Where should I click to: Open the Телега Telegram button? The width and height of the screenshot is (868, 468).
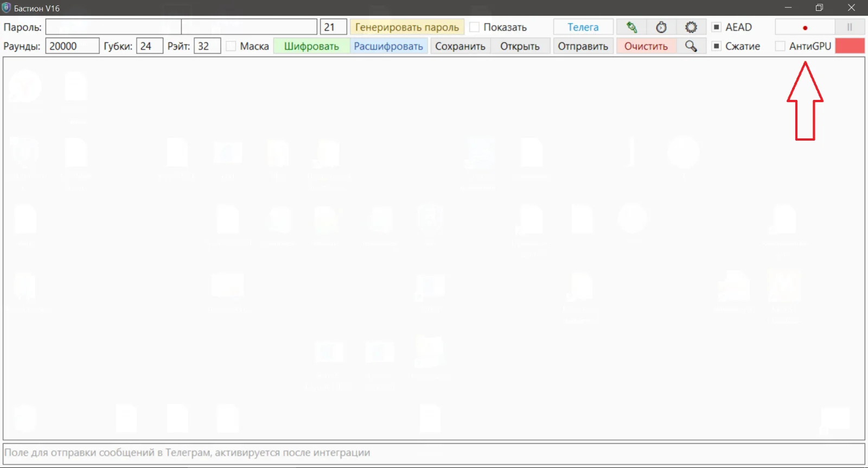[583, 27]
